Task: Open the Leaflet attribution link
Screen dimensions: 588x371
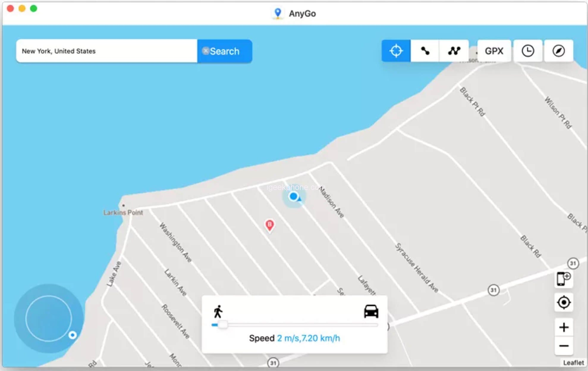Action: click(573, 363)
